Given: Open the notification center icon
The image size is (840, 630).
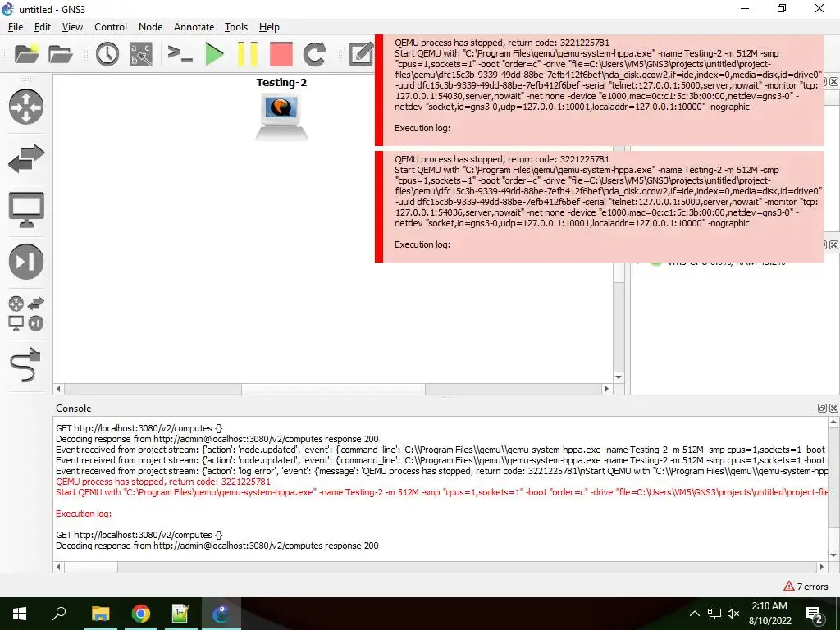Looking at the screenshot, I should 815,614.
